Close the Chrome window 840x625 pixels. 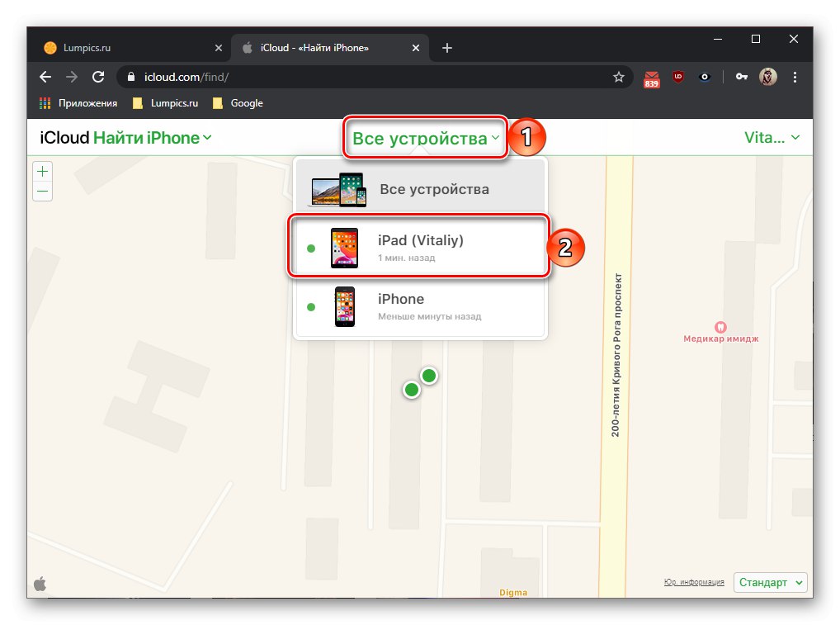794,39
